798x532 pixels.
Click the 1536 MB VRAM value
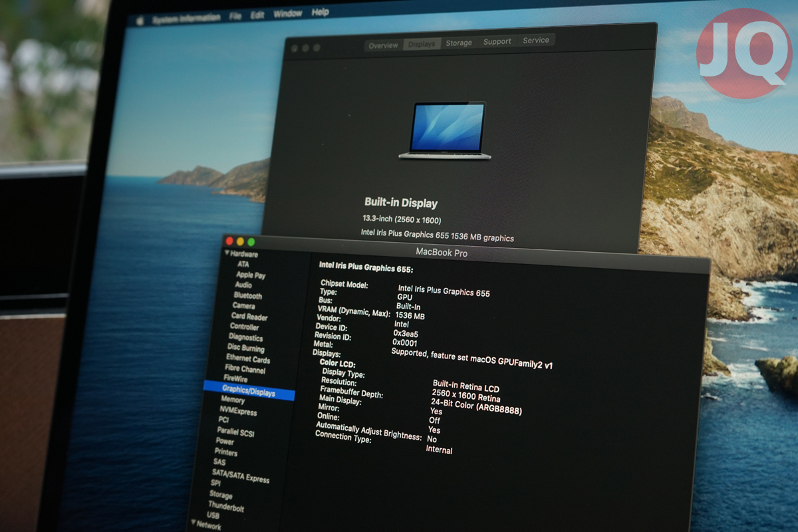point(410,316)
